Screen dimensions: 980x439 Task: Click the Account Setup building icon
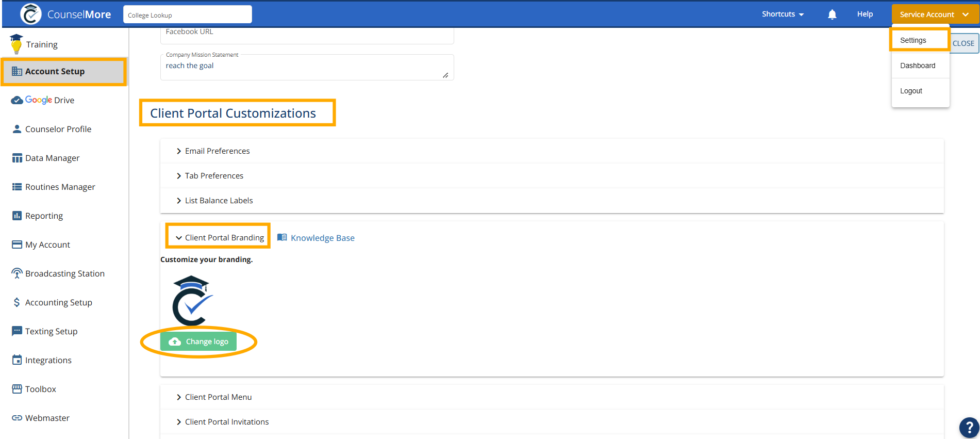[17, 71]
